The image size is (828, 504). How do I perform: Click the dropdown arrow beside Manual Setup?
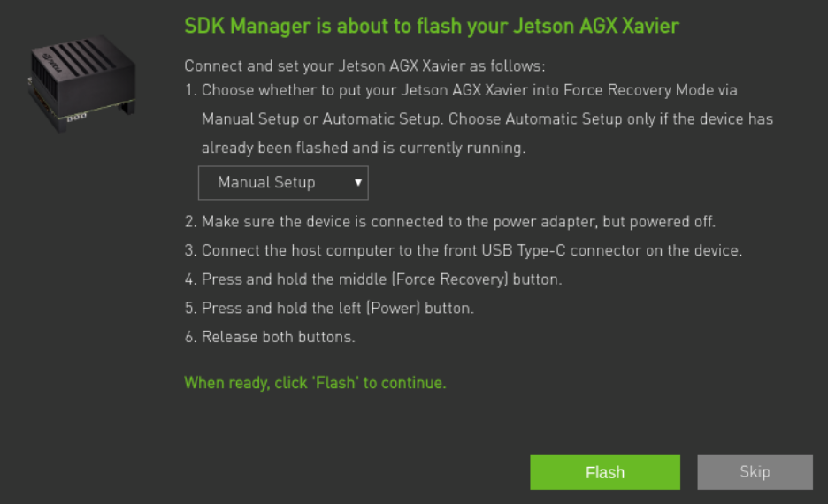tap(357, 182)
